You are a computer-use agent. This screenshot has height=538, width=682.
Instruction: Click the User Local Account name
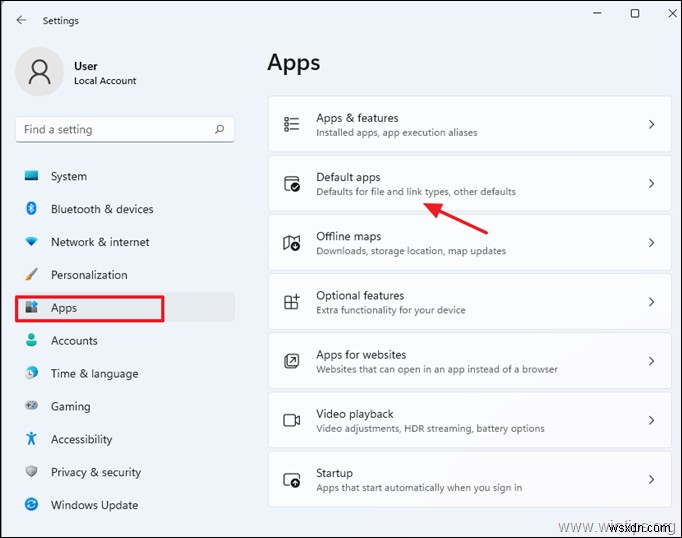coord(105,73)
